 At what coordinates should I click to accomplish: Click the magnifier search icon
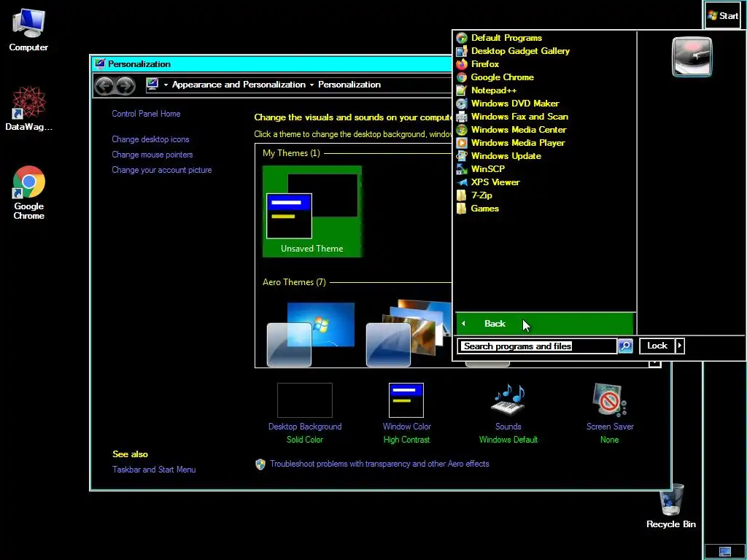point(625,346)
